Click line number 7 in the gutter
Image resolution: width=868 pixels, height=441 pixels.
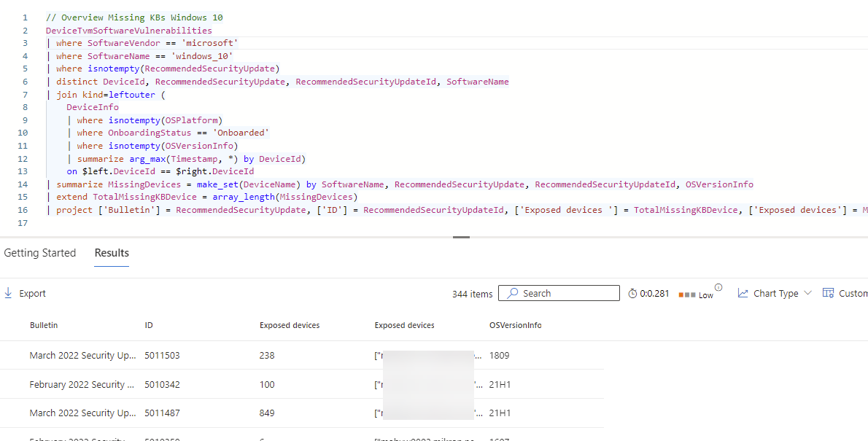25,95
